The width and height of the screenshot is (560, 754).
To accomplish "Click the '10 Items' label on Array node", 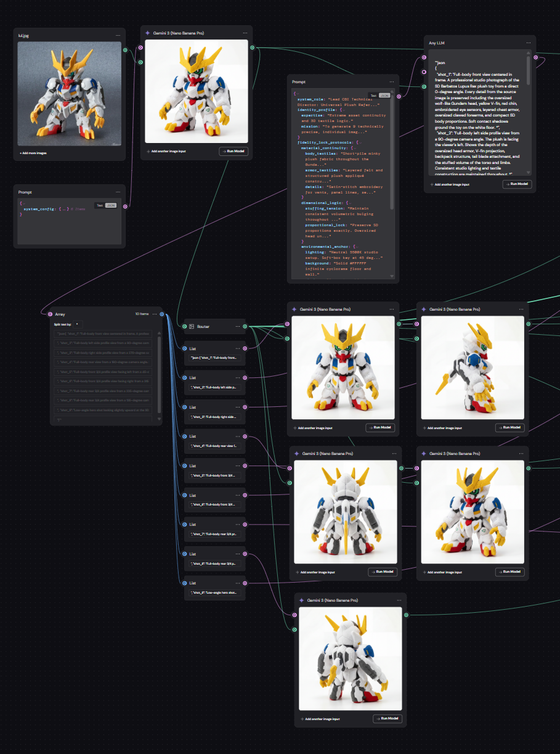I will coord(142,314).
